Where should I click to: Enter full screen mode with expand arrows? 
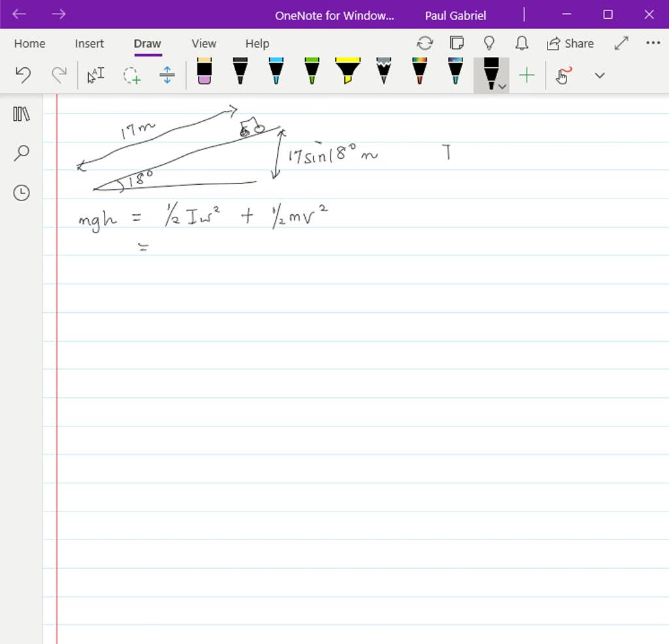coord(621,43)
